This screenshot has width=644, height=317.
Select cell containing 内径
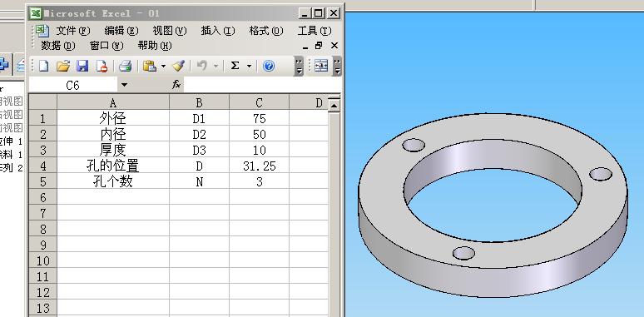113,134
